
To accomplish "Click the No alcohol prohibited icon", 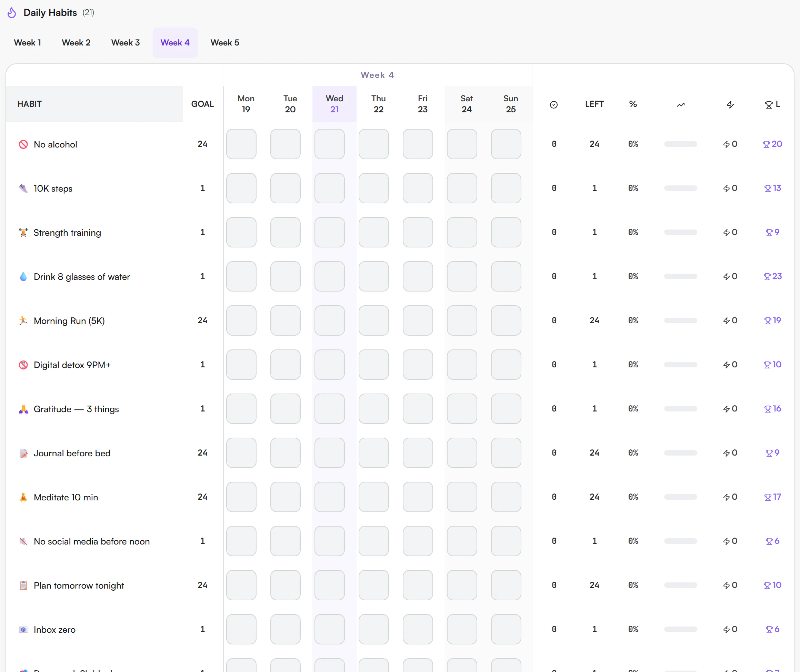I will click(x=23, y=144).
